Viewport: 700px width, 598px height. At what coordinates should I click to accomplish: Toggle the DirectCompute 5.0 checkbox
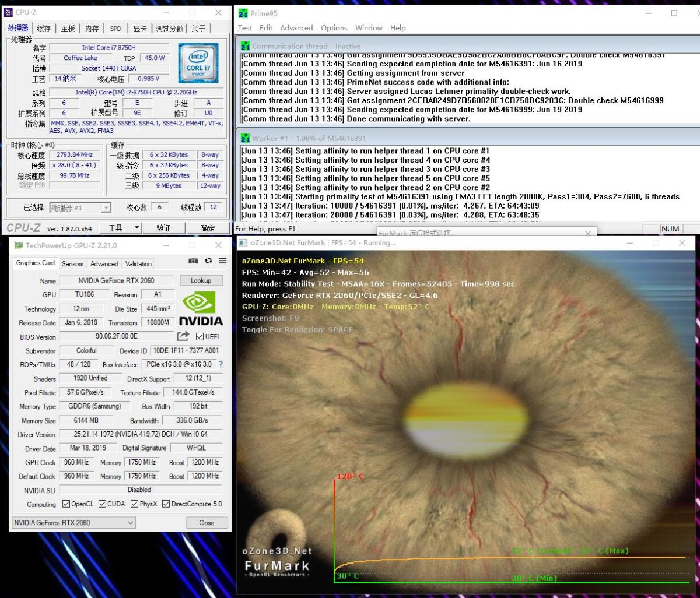pos(166,504)
